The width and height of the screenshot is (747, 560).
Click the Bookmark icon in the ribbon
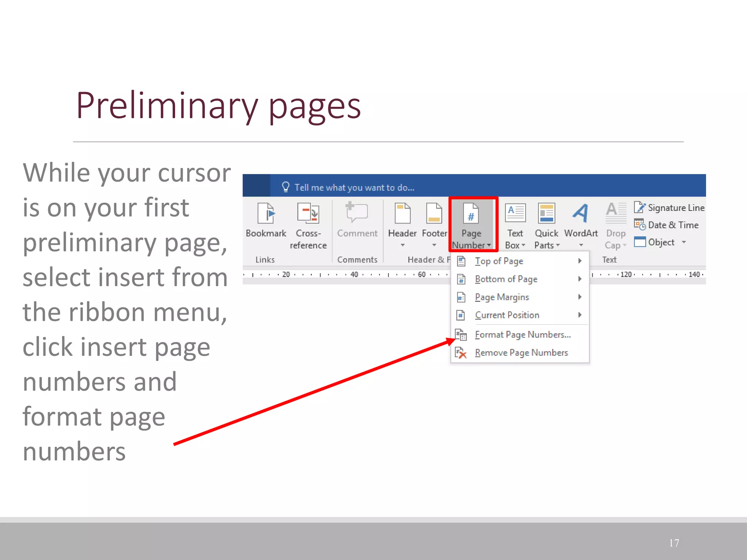click(266, 213)
